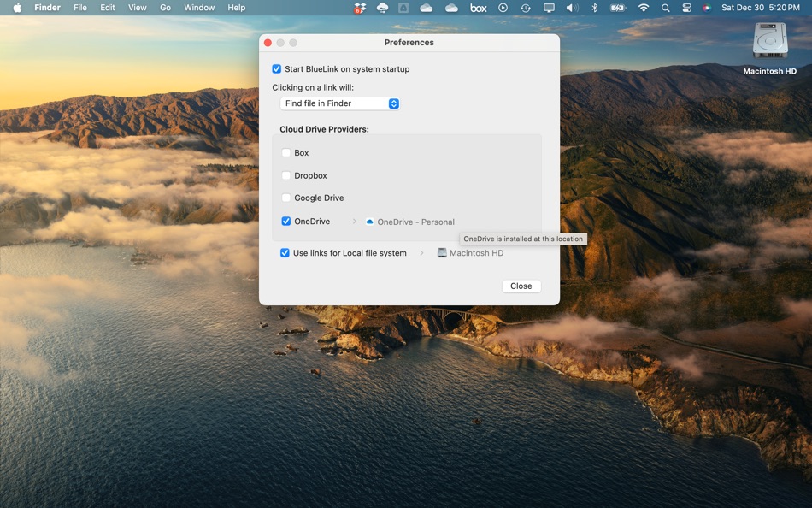The width and height of the screenshot is (812, 508).
Task: Click the Bluetooth status icon
Action: (594, 8)
